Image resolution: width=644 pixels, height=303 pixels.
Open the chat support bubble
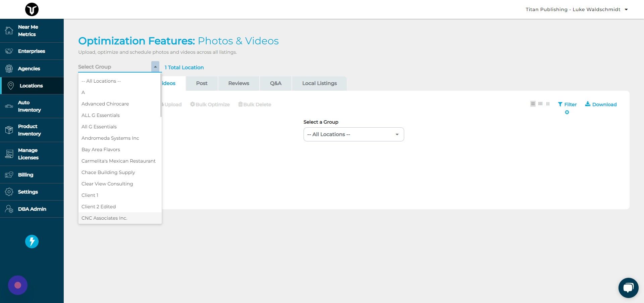(629, 288)
